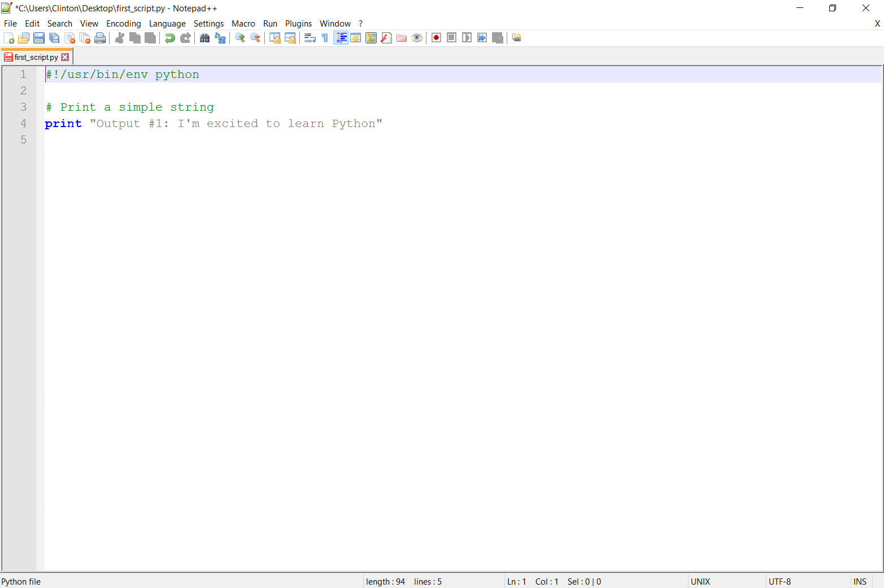Click the Close All documents icon

pyautogui.click(x=85, y=38)
